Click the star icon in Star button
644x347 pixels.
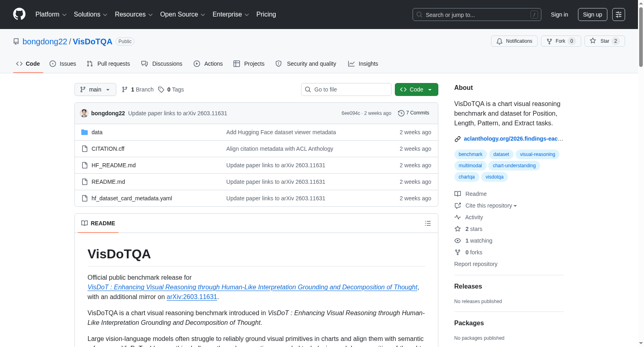point(593,41)
